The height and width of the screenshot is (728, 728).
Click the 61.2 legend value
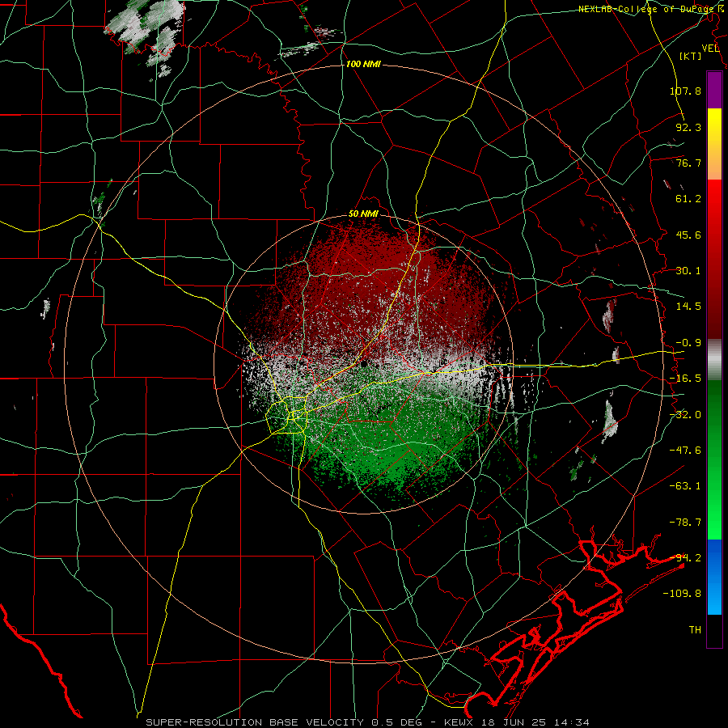pos(688,199)
